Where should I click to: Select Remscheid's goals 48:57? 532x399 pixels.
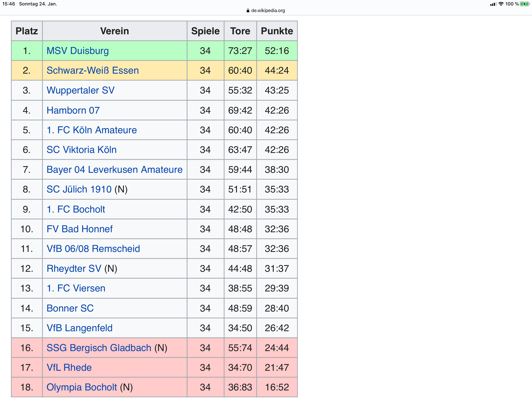click(240, 249)
